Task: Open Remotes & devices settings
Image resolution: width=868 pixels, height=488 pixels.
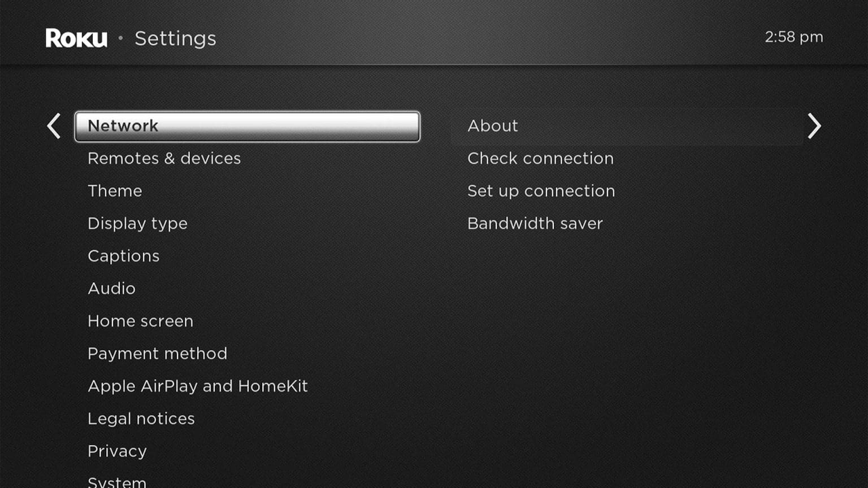Action: [x=164, y=158]
